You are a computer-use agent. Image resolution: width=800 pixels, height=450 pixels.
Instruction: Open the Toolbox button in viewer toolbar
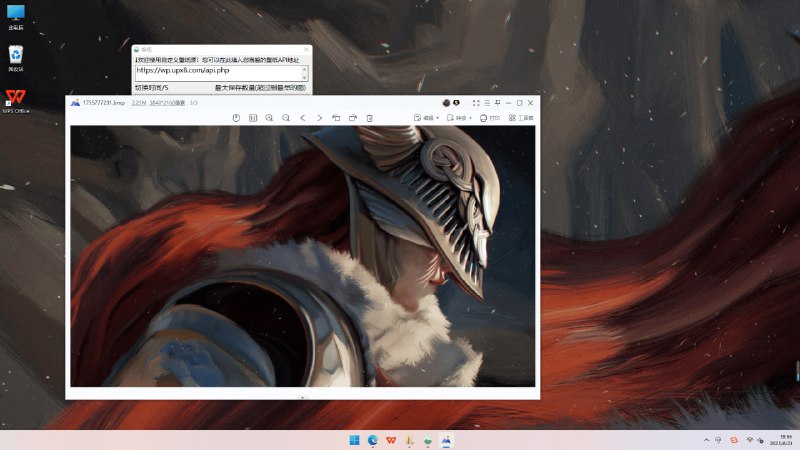[521, 118]
